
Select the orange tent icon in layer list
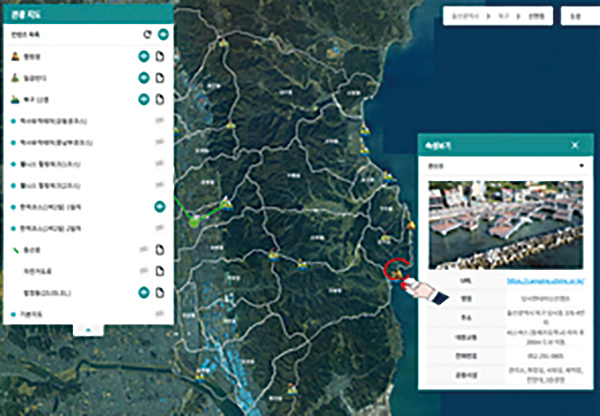[x=15, y=57]
